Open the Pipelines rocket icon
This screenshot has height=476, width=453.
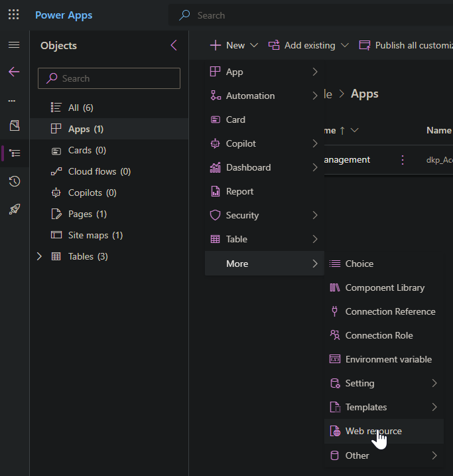point(15,209)
